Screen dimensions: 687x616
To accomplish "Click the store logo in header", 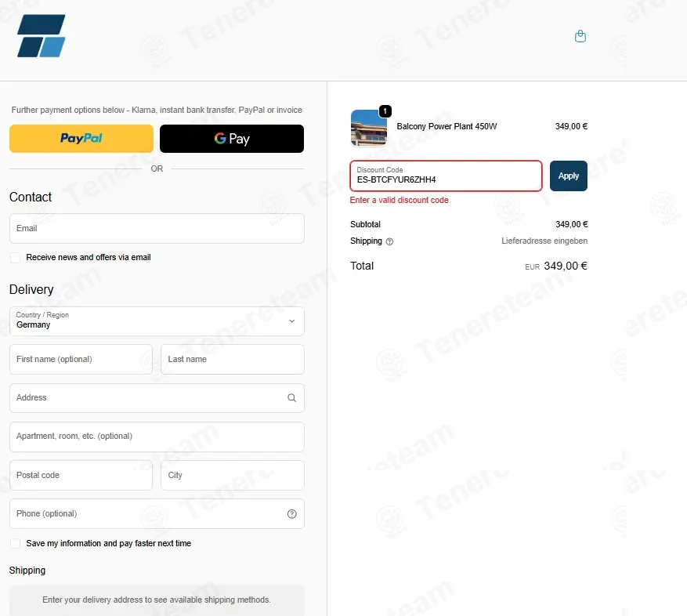I will coord(42,36).
